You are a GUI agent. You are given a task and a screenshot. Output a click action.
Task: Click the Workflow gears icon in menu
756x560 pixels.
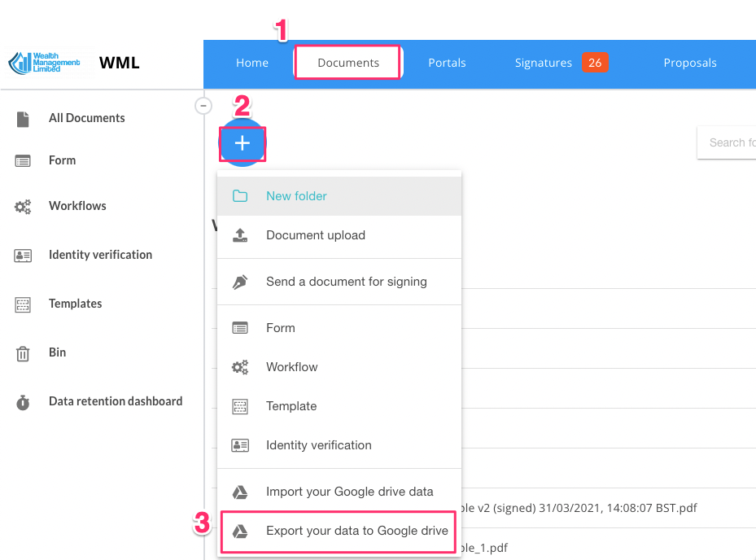(240, 367)
